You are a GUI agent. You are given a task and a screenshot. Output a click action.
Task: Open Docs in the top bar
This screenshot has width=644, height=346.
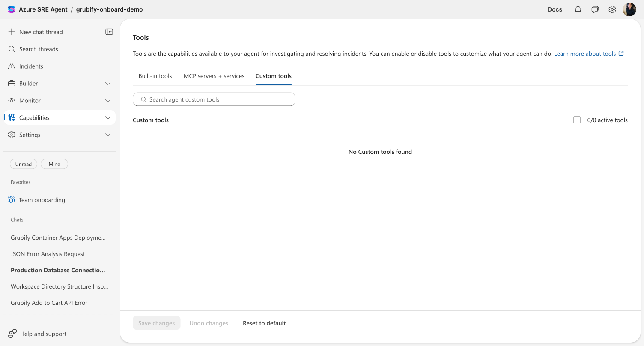pos(555,9)
